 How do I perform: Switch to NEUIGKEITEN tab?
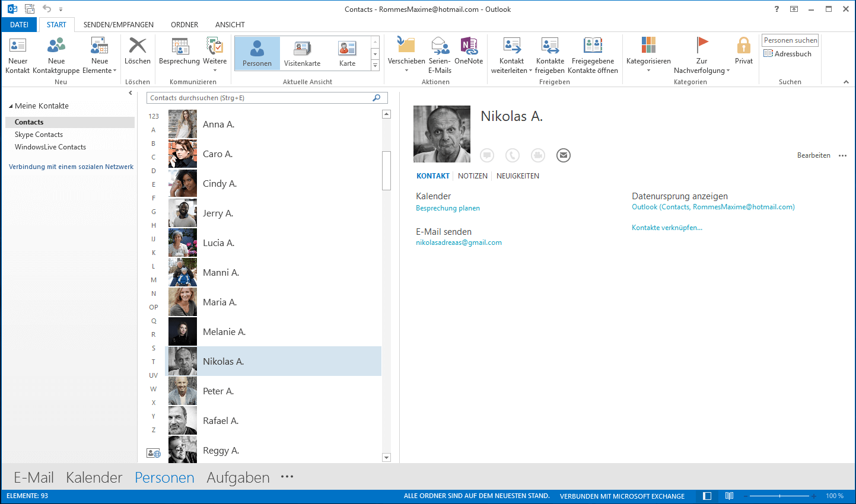click(x=518, y=176)
